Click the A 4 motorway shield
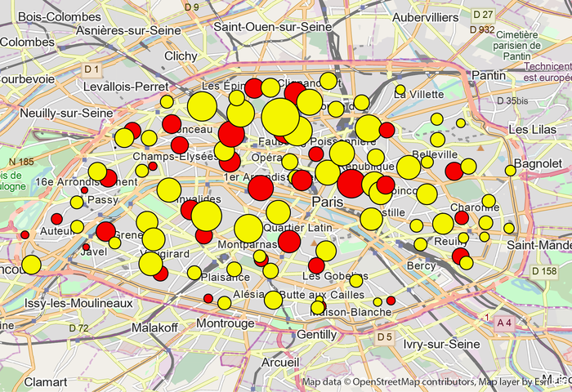 point(504,323)
